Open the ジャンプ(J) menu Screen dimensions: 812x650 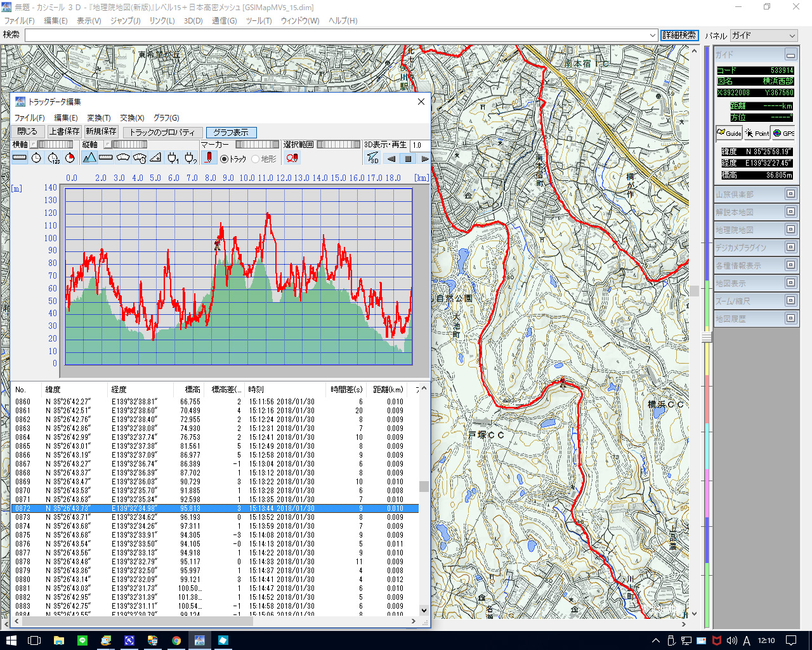[x=125, y=20]
